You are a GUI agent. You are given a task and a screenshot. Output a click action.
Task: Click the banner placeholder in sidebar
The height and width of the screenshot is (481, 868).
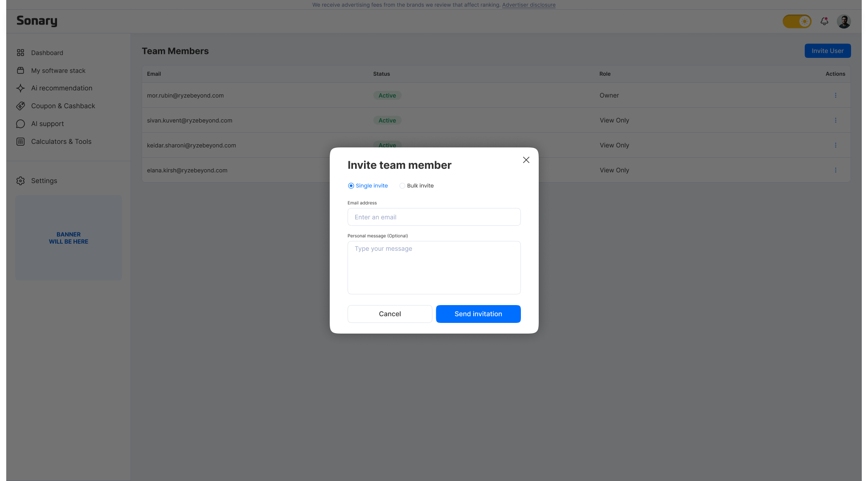69,238
